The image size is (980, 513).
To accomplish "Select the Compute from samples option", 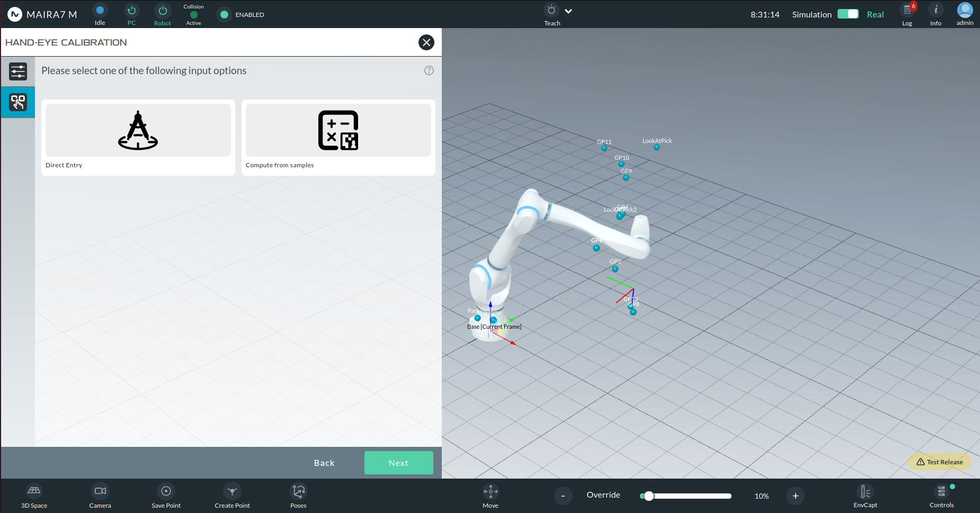I will pos(338,138).
